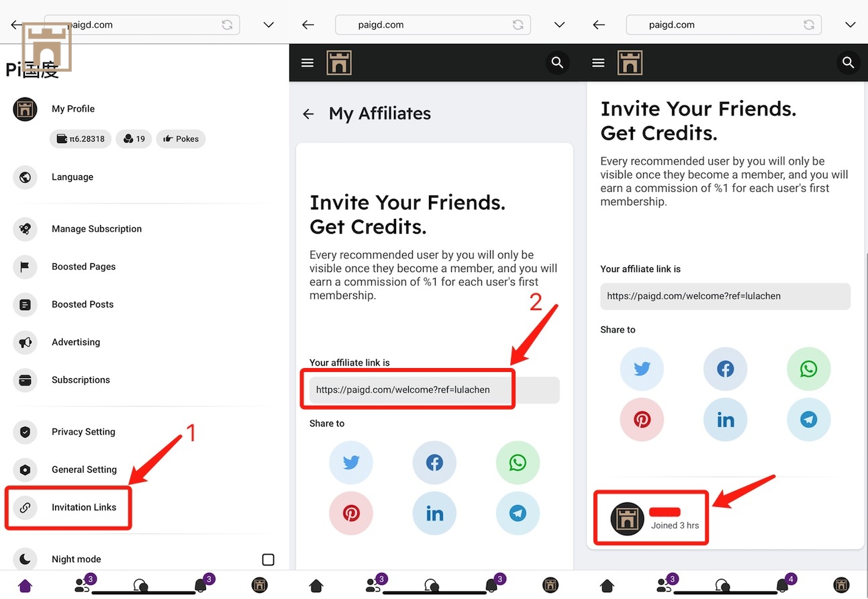Screen dimensions: 868x599
Task: Tap the purple home icon
Action: coord(25,585)
